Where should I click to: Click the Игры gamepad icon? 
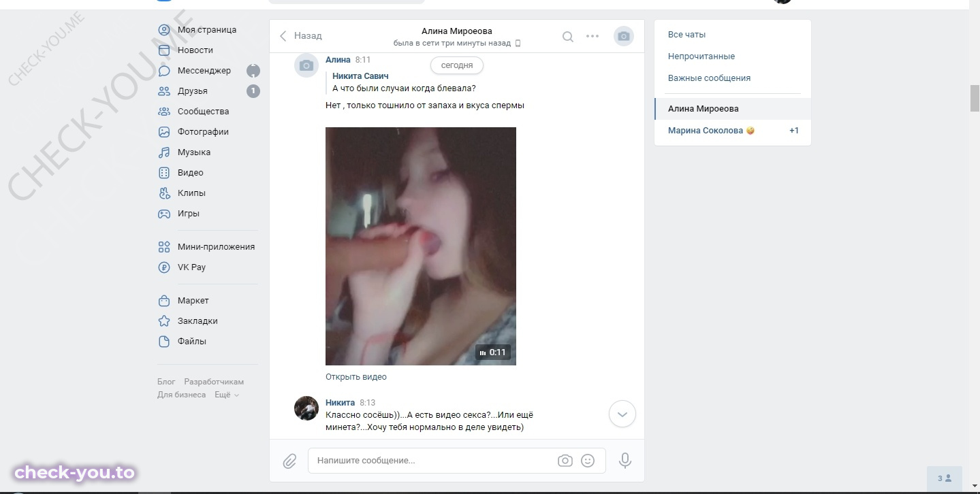click(x=164, y=214)
